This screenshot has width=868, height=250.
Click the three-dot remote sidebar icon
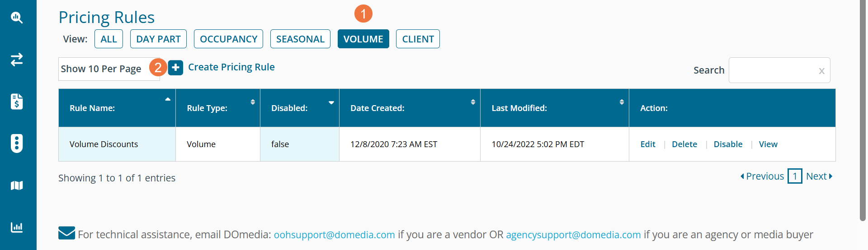[x=17, y=144]
